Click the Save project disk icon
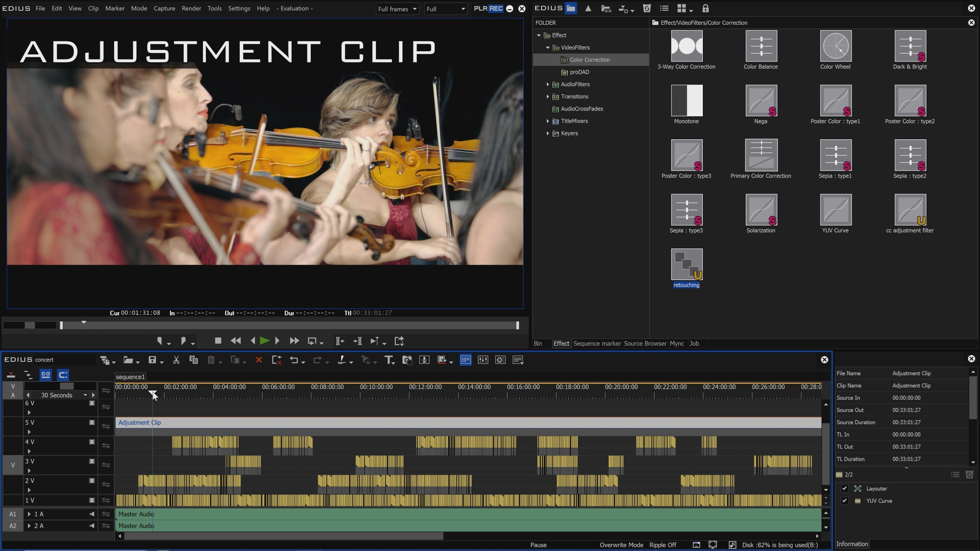 (152, 360)
